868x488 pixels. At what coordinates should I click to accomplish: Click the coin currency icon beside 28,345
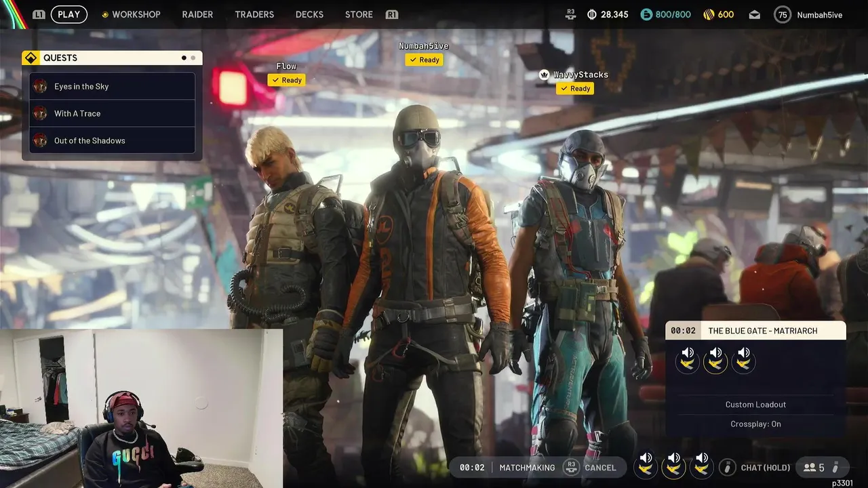591,14
